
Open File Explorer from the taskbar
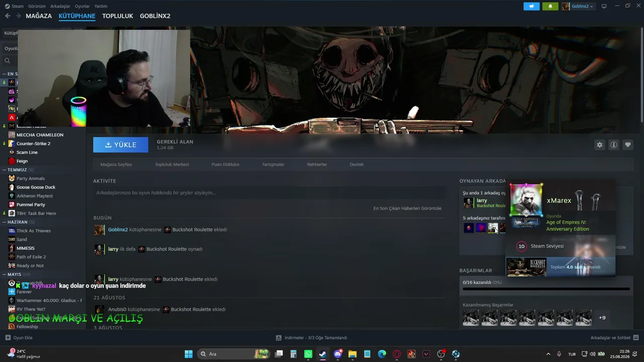(352, 354)
